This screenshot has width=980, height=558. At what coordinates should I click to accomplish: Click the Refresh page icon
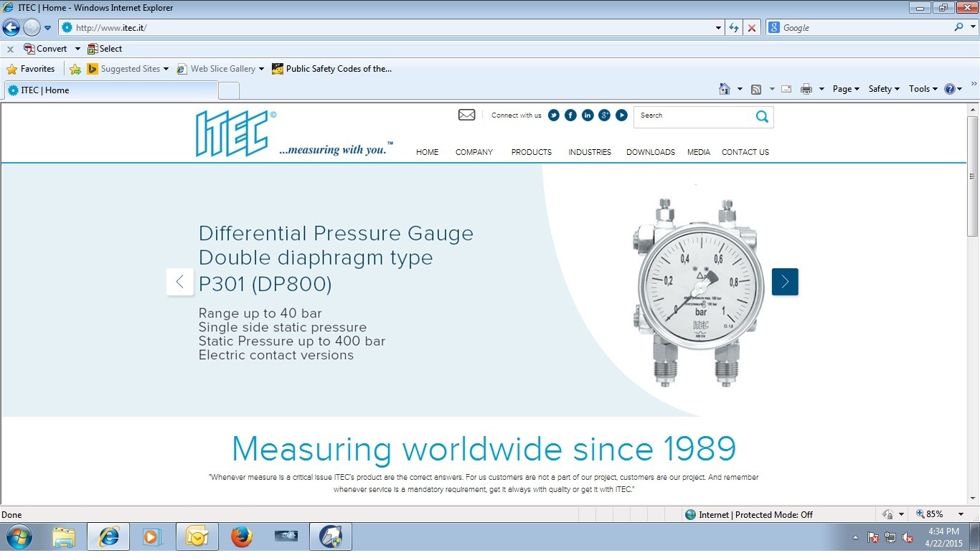click(734, 28)
